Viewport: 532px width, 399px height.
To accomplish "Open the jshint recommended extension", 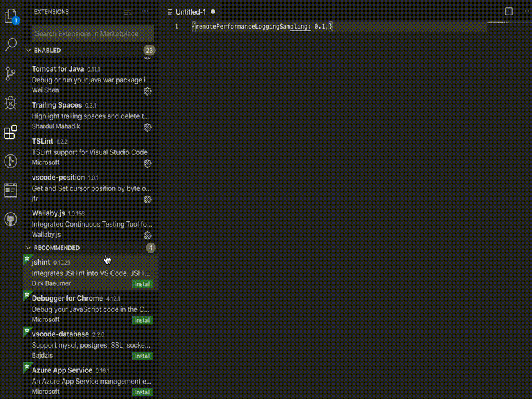I will [91, 273].
